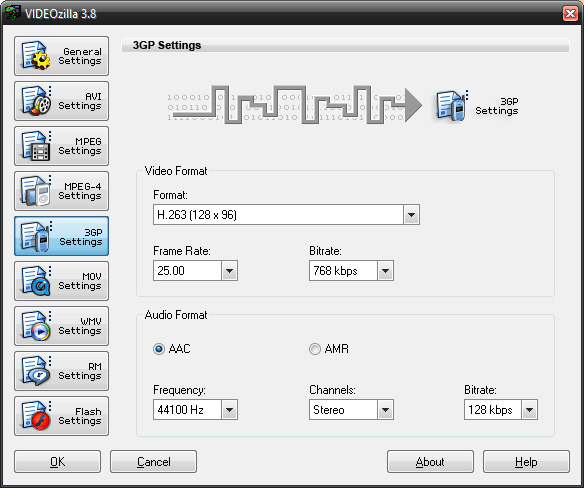
Task: Open the audio Bitrate 128 kbps dropdown
Action: tap(529, 410)
